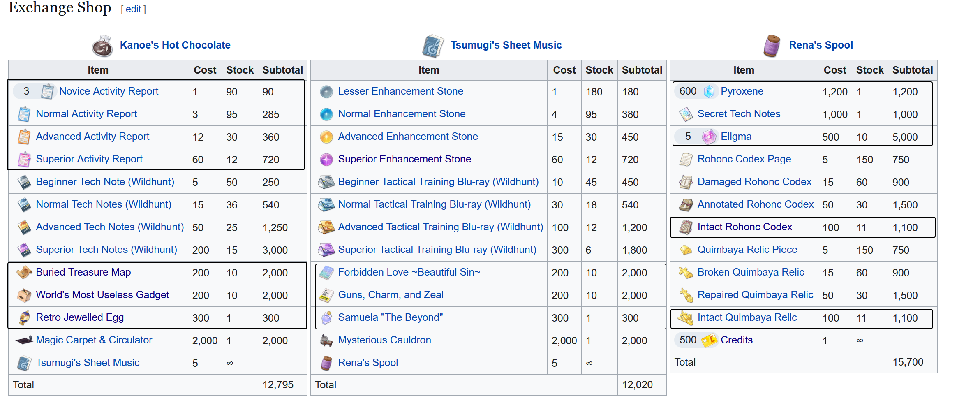Click the Secret Tech Notes icon
This screenshot has width=980, height=403.
coord(686,114)
